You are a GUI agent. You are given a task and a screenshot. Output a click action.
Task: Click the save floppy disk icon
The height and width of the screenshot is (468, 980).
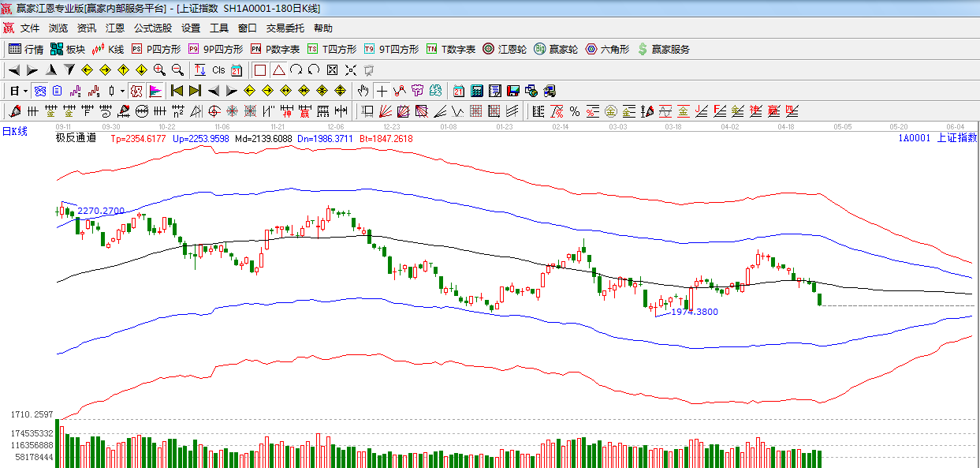tap(513, 90)
